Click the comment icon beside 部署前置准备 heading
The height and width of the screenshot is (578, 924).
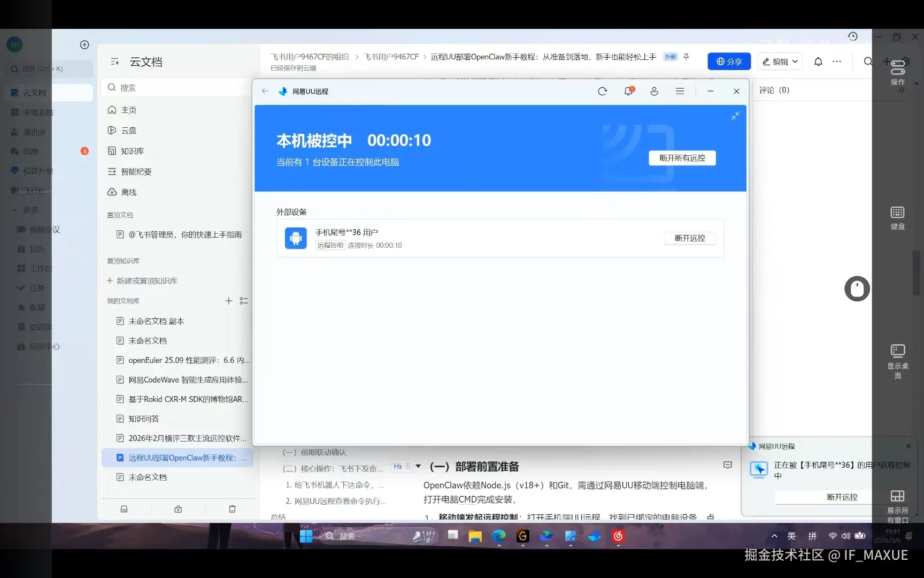pos(728,466)
